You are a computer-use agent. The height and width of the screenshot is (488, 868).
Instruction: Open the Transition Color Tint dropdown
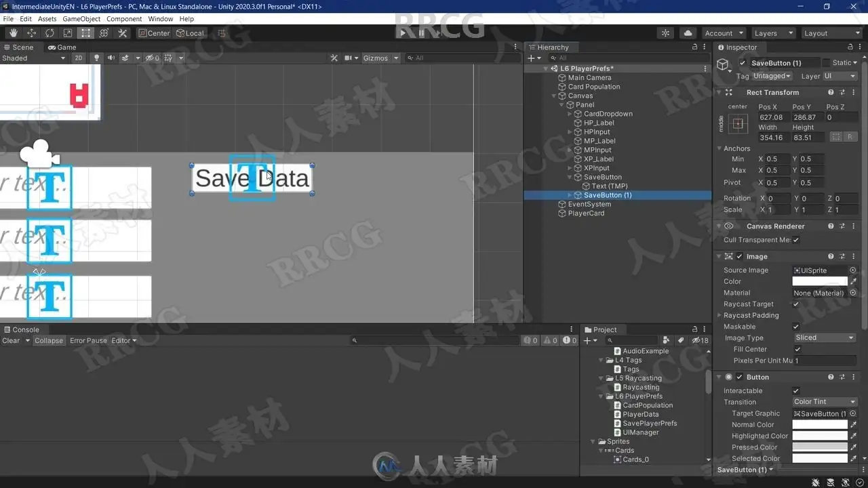coord(825,402)
